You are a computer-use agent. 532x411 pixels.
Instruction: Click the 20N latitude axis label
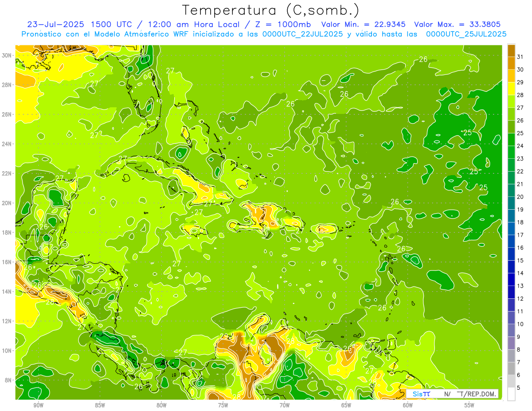7,203
